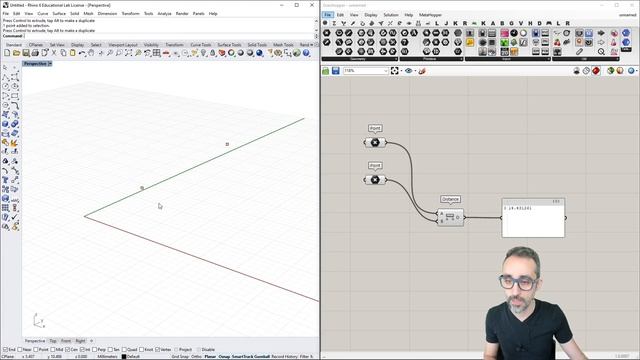The height and width of the screenshot is (360, 640).
Task: Toggle Ortho in Rhino status bar
Action: [196, 357]
